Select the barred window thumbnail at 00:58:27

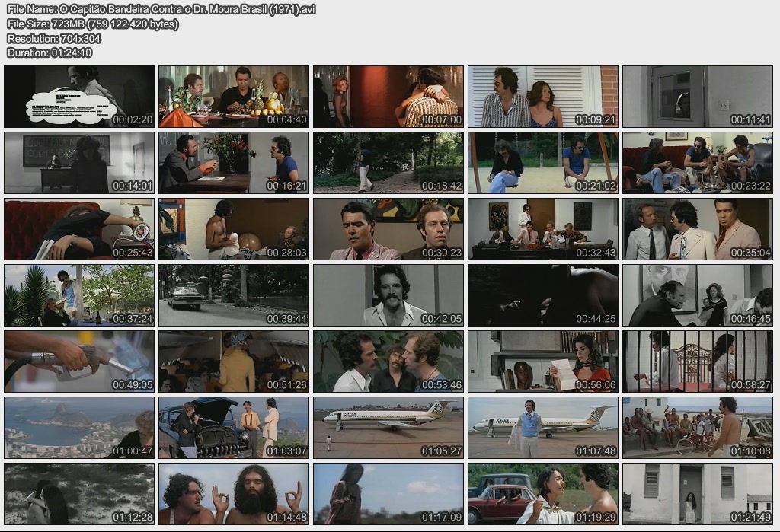(x=698, y=362)
